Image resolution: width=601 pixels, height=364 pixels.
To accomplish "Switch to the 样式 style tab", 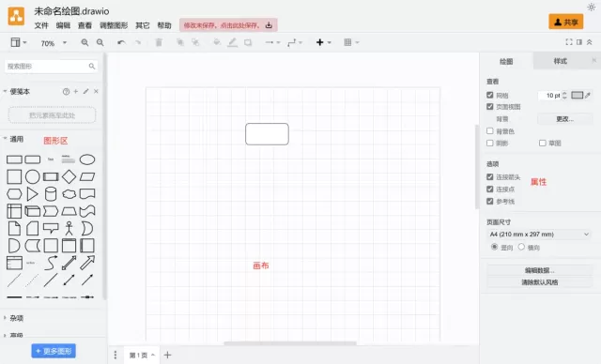I will [x=560, y=61].
